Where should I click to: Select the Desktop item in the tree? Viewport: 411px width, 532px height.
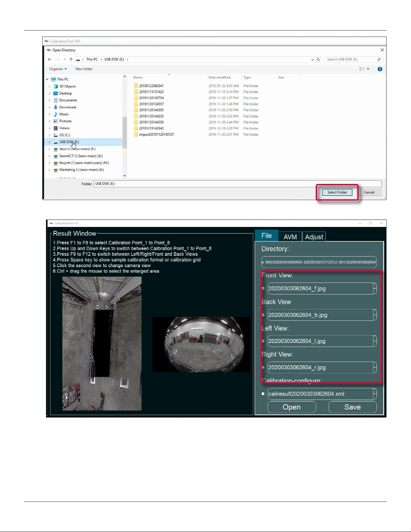65,93
